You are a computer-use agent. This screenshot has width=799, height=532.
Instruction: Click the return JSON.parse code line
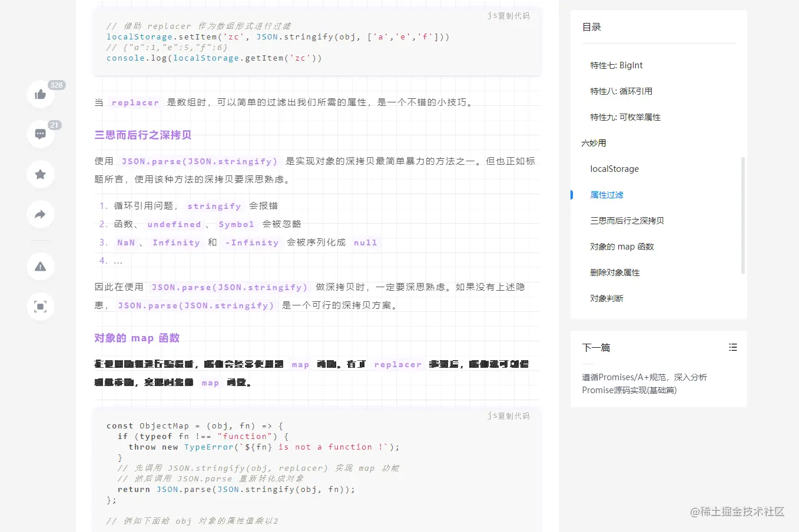click(236, 489)
